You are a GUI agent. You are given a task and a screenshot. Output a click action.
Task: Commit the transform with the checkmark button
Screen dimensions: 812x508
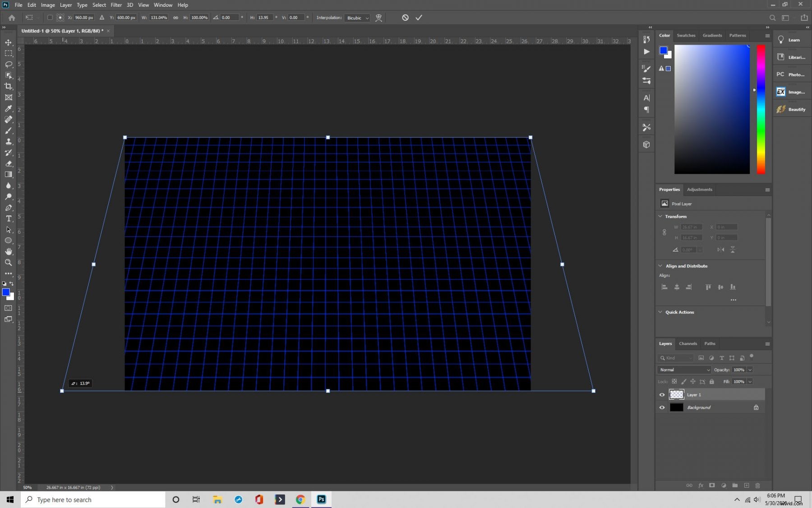pos(419,18)
